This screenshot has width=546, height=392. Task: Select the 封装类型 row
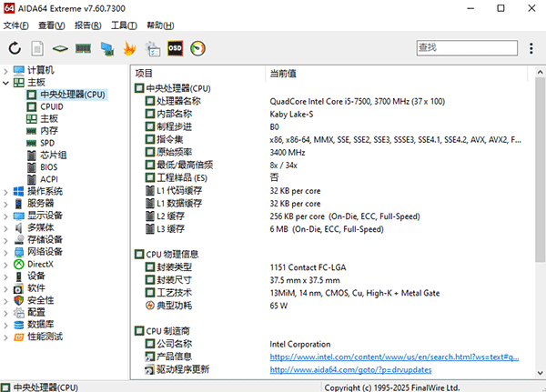pos(333,267)
